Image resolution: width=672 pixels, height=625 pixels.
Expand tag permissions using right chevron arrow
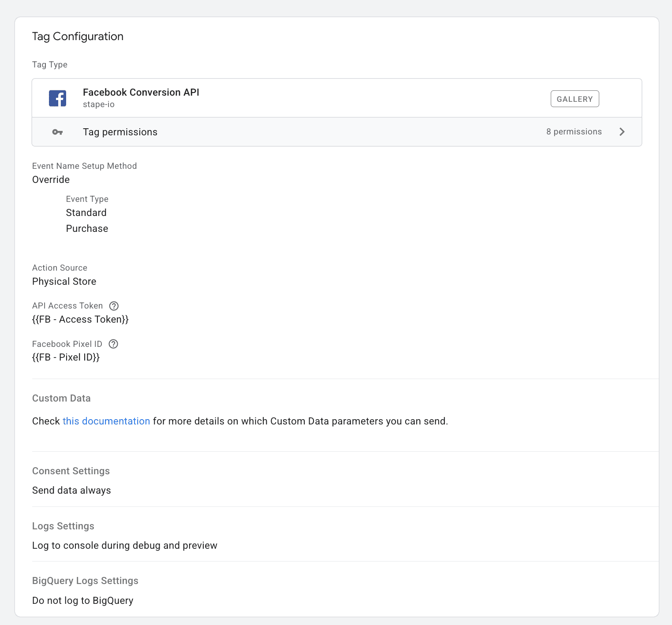pyautogui.click(x=622, y=132)
